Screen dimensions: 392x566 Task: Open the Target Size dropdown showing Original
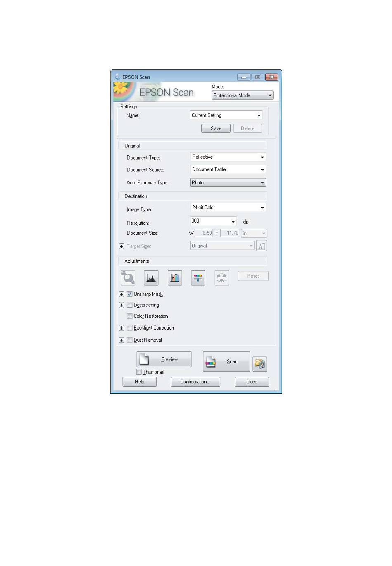(x=222, y=246)
